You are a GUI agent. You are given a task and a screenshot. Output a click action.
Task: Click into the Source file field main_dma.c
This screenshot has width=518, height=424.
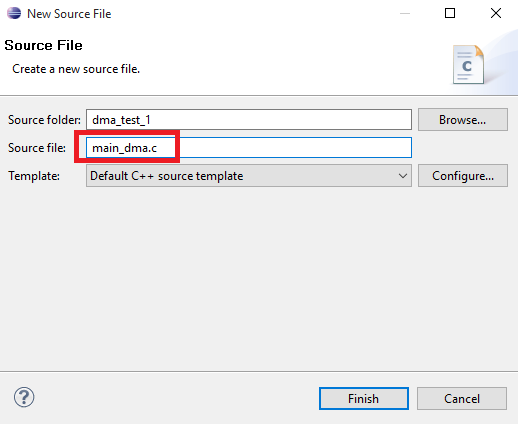tap(249, 148)
